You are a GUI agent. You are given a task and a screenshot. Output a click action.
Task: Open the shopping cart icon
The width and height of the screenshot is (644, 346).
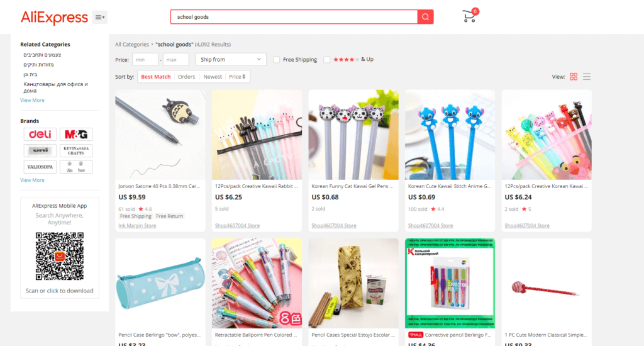[470, 16]
